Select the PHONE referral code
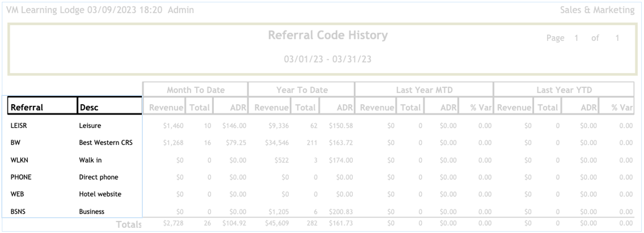 click(19, 177)
